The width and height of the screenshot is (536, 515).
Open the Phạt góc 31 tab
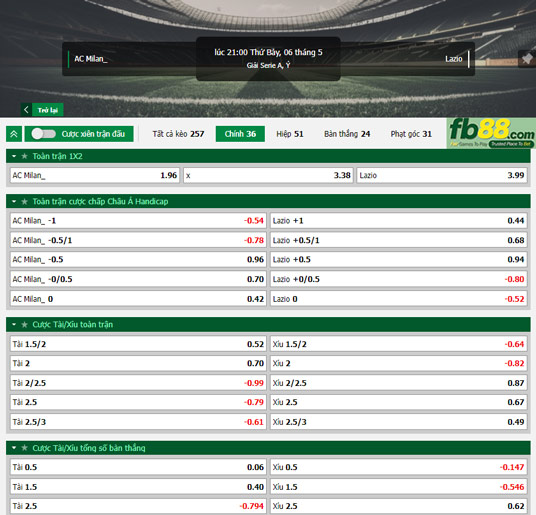[411, 134]
